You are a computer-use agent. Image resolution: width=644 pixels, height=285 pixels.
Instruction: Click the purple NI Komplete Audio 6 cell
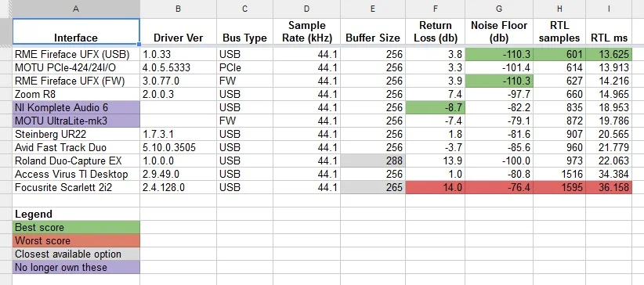[x=76, y=107]
